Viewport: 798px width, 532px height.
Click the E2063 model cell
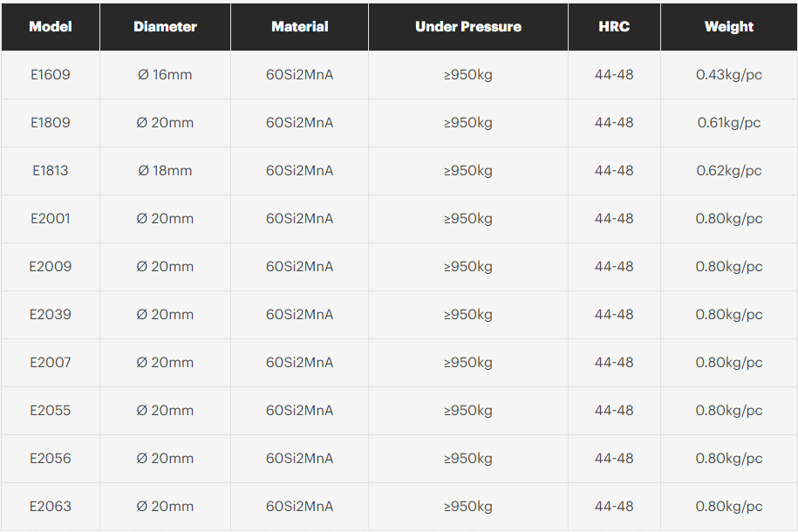pos(51,507)
